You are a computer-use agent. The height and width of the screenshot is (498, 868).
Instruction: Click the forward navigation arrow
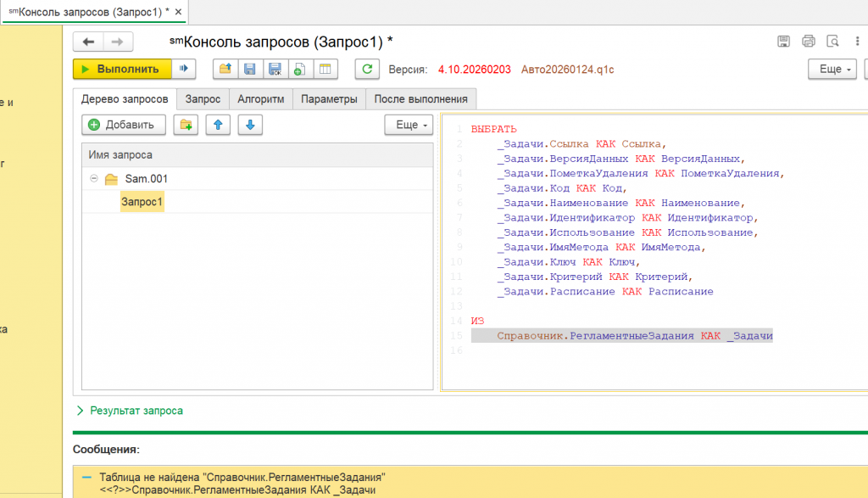[117, 42]
